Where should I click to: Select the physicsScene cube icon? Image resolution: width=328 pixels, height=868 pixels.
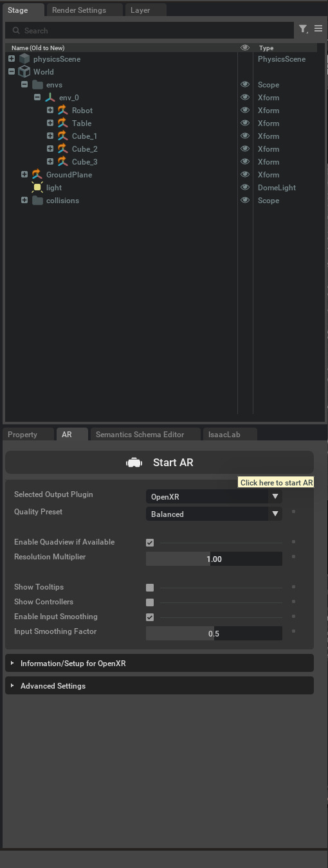(24, 59)
